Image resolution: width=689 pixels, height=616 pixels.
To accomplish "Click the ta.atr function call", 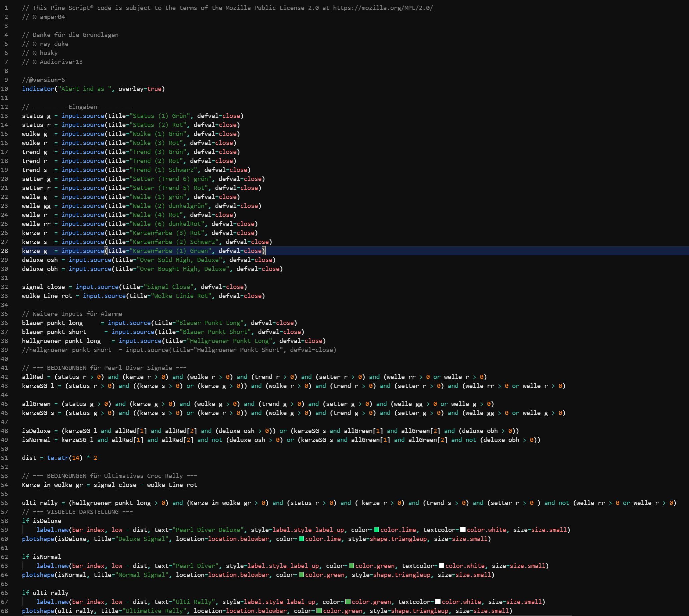I will (x=58, y=458).
